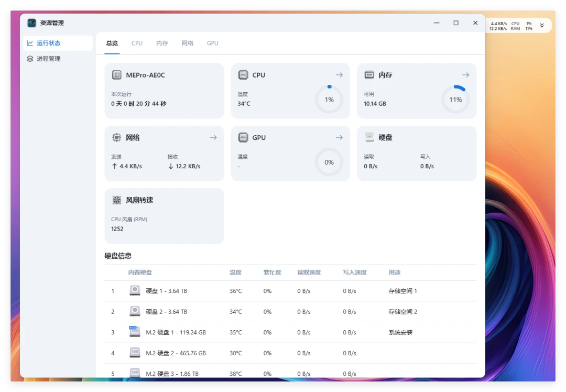This screenshot has height=392, width=566.
Task: Click the 网络 globe icon
Action: [116, 137]
